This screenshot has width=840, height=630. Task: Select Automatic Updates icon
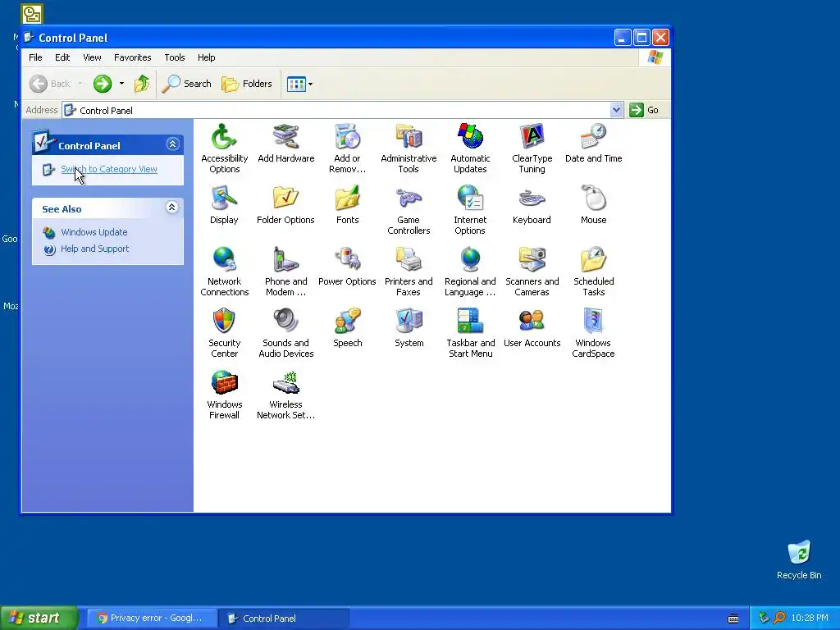click(470, 137)
